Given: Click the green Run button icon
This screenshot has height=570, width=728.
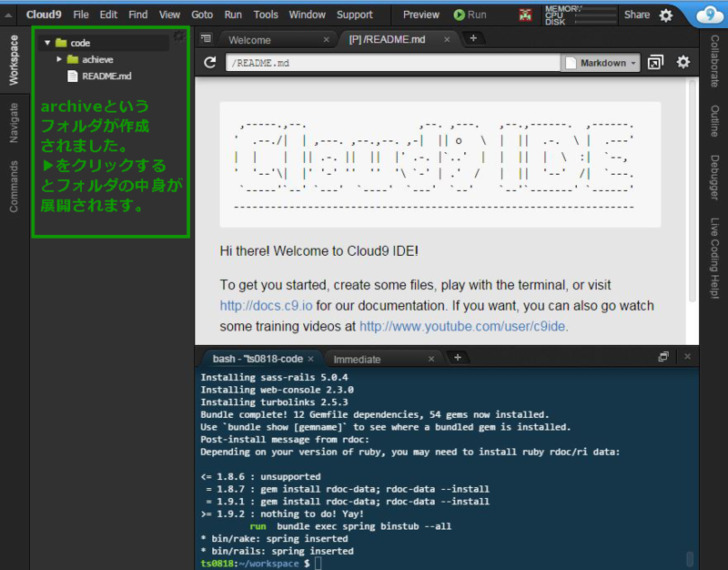Looking at the screenshot, I should click(x=459, y=15).
